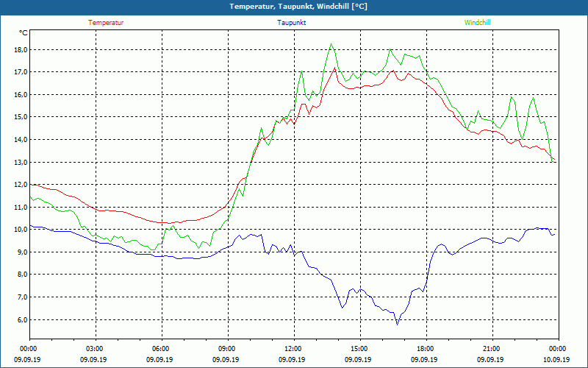Viewport: 588px width, 368px height.
Task: Click the 12:00 time axis label
Action: 293,349
